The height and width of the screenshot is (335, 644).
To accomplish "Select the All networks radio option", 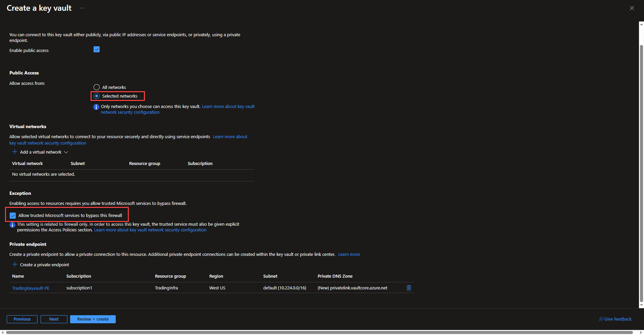I will click(x=97, y=87).
